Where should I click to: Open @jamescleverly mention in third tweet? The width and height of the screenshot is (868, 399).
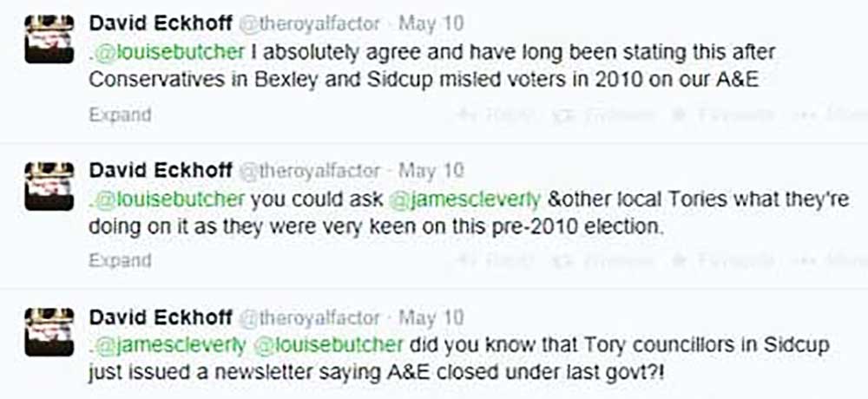(170, 344)
